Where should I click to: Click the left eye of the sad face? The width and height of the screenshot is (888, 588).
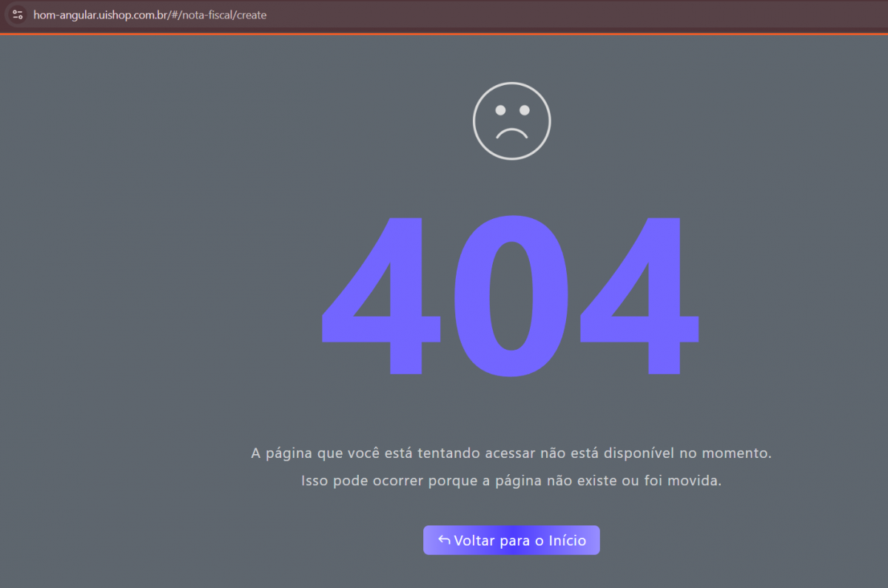tap(500, 110)
